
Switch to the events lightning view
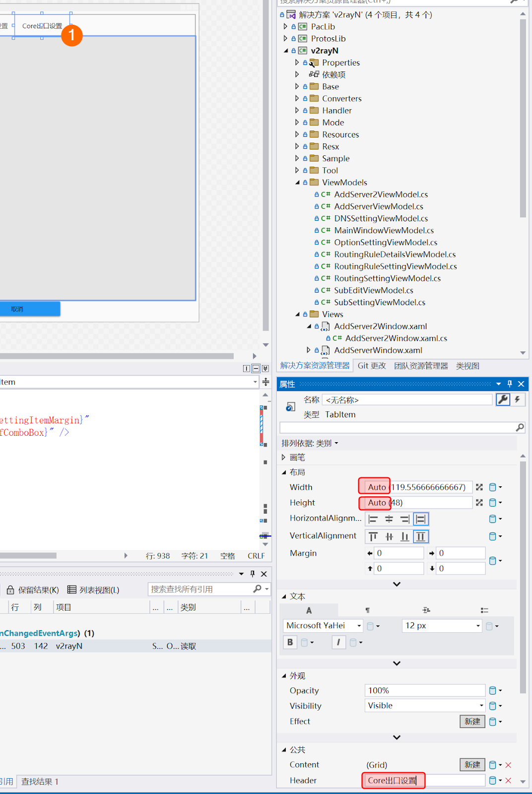click(518, 399)
